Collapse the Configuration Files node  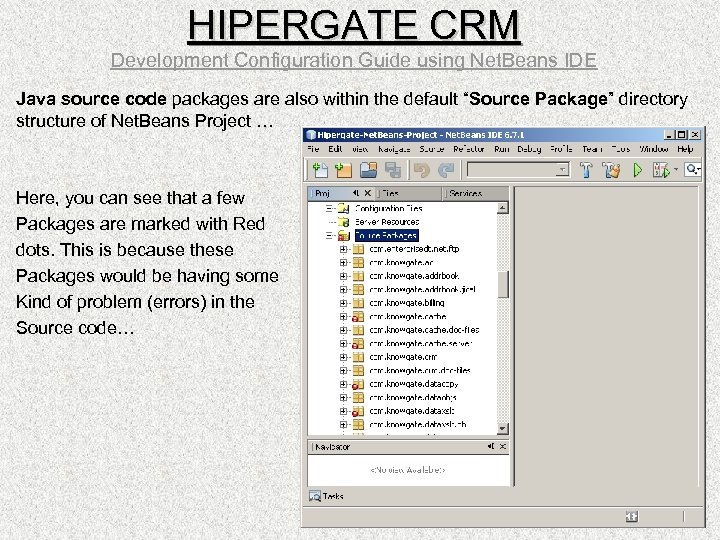[x=329, y=208]
